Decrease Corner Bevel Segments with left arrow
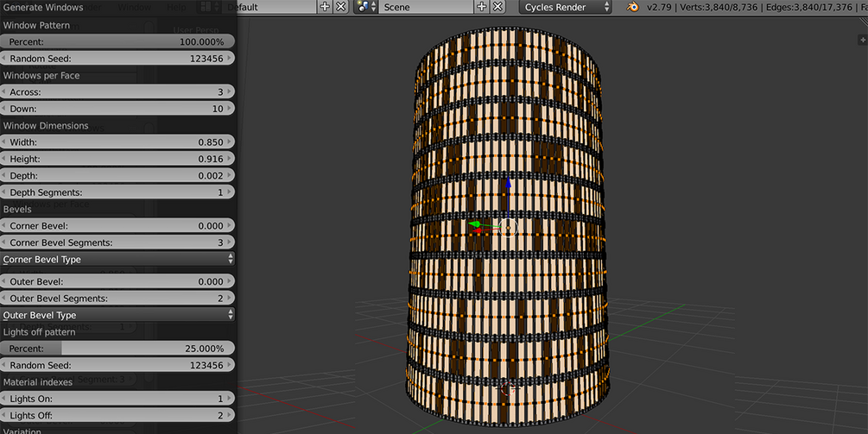Image resolution: width=868 pixels, height=434 pixels. click(4, 242)
